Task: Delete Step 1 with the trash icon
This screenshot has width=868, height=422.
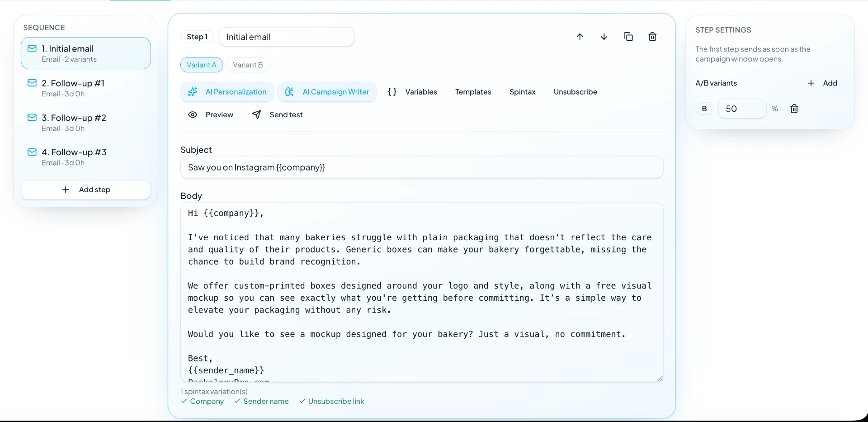Action: pyautogui.click(x=652, y=37)
